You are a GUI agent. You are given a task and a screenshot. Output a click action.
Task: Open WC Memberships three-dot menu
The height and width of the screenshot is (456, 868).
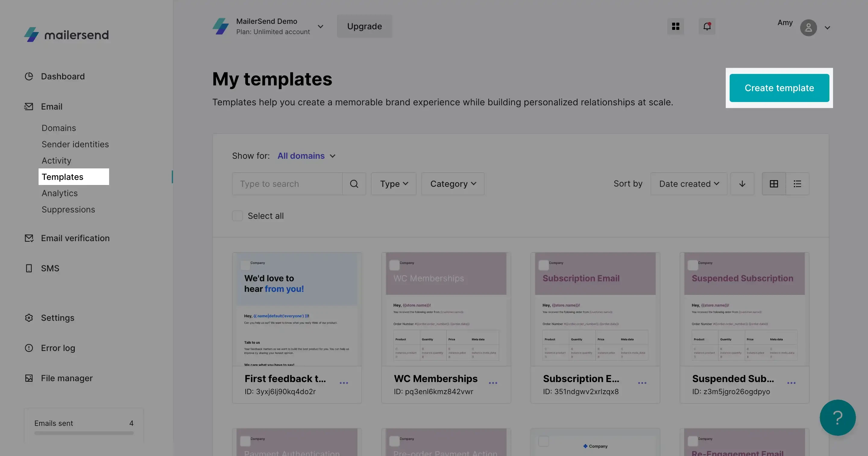493,383
